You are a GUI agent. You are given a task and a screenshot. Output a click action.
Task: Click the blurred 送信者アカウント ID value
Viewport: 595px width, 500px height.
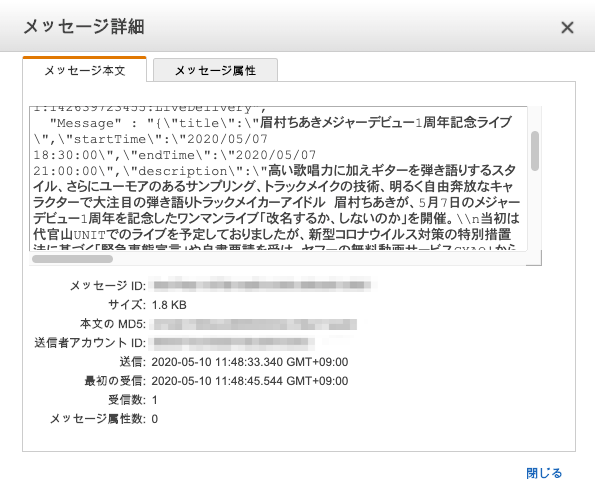[x=233, y=343]
